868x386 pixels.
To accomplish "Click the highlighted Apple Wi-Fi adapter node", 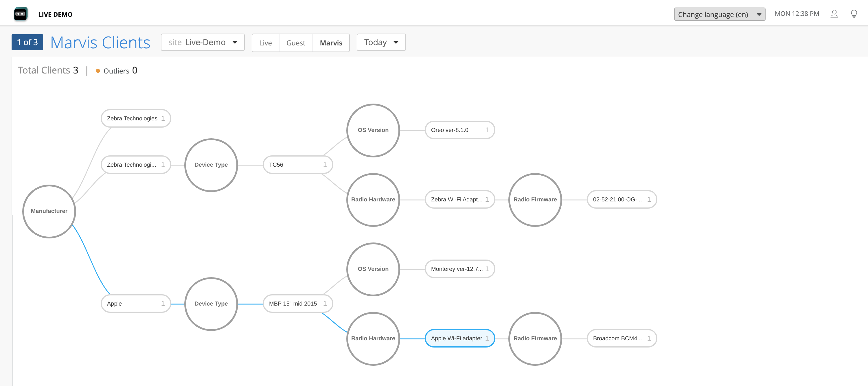I will pos(460,339).
